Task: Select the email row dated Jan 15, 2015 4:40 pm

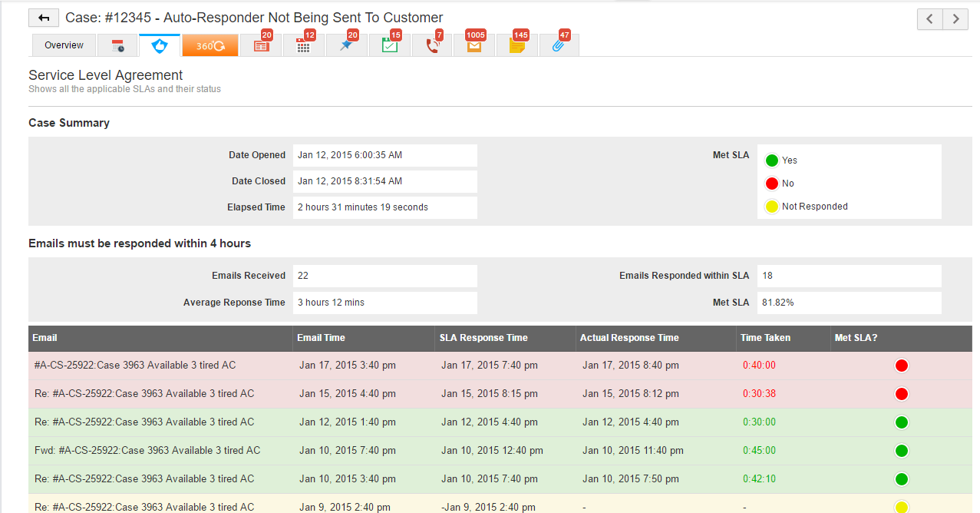Action: (500, 394)
